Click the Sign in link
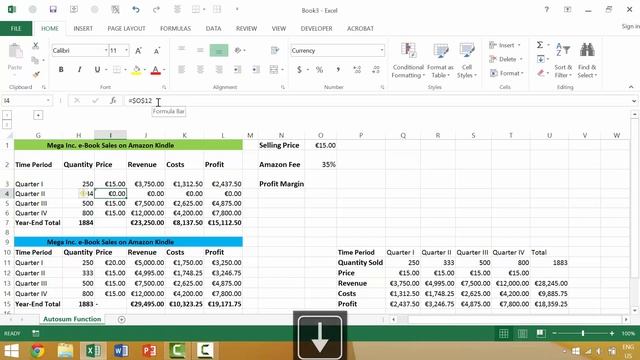640x360 pixels. [x=630, y=26]
